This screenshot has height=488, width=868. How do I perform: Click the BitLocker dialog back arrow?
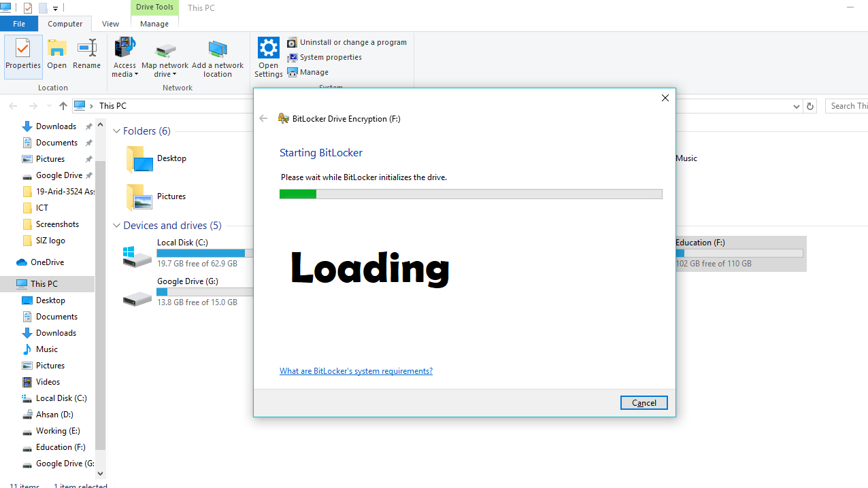click(x=263, y=118)
